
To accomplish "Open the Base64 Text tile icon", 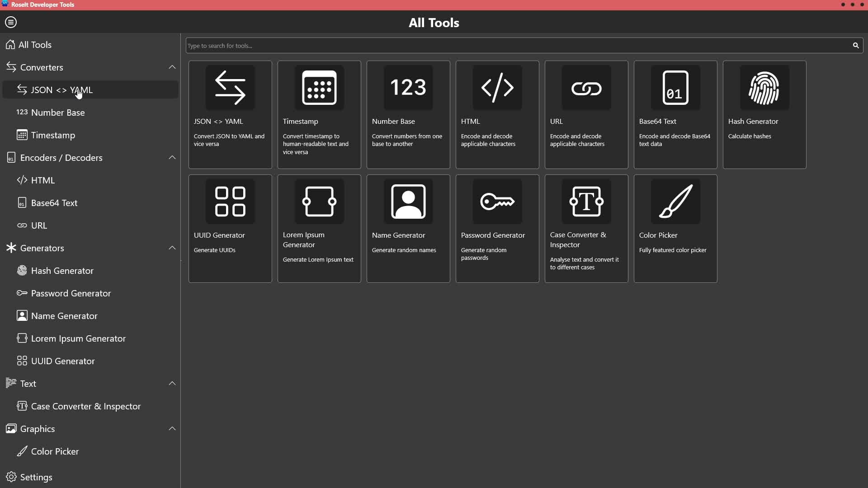I will click(675, 88).
